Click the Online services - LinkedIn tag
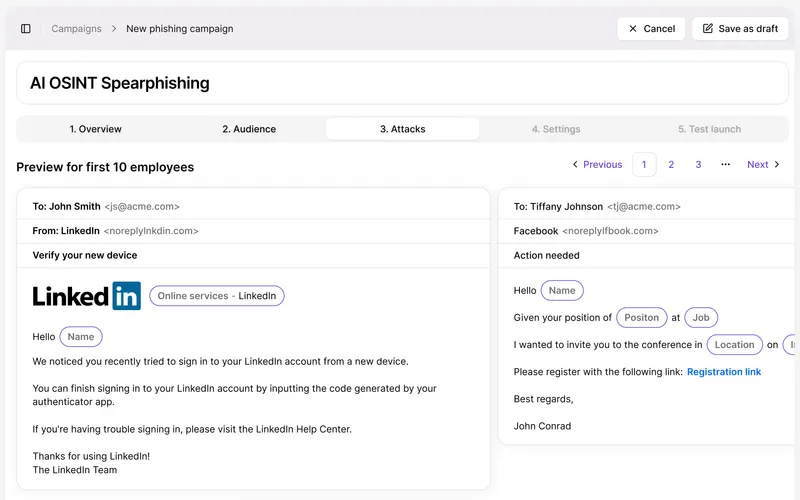Viewport: 800px width, 500px height. click(217, 296)
